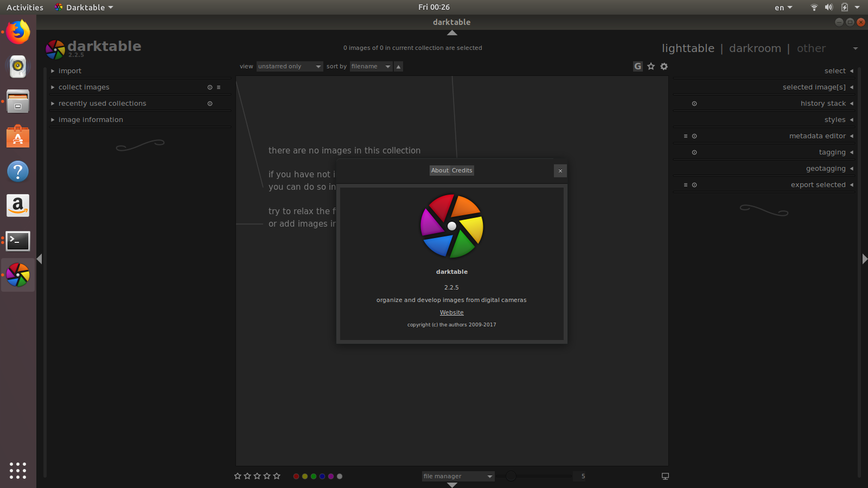868x488 pixels.
Task: Click reset icon for collect images
Action: (x=210, y=87)
